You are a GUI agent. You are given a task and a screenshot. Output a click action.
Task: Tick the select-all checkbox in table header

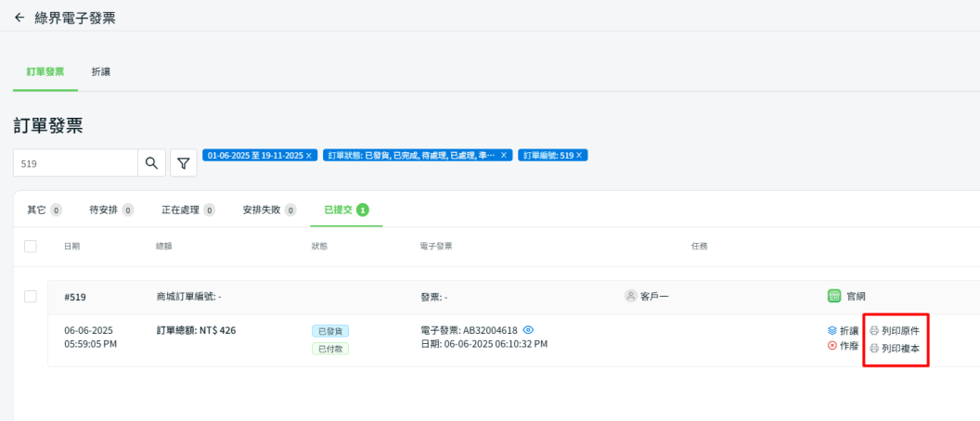[x=31, y=246]
